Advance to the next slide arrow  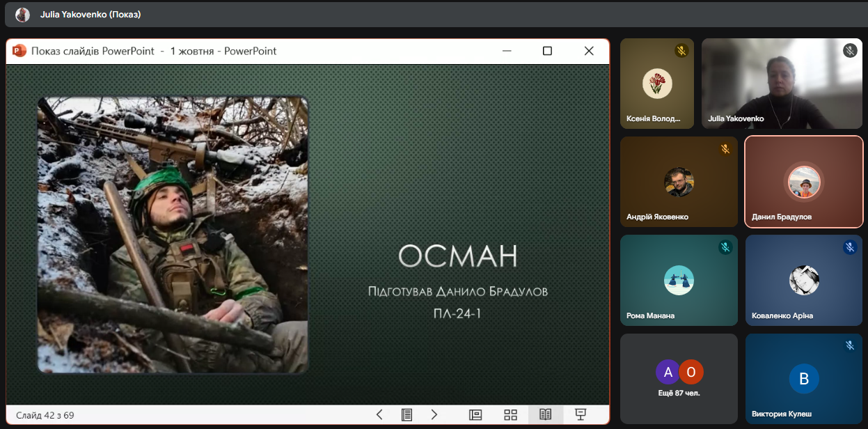click(434, 415)
